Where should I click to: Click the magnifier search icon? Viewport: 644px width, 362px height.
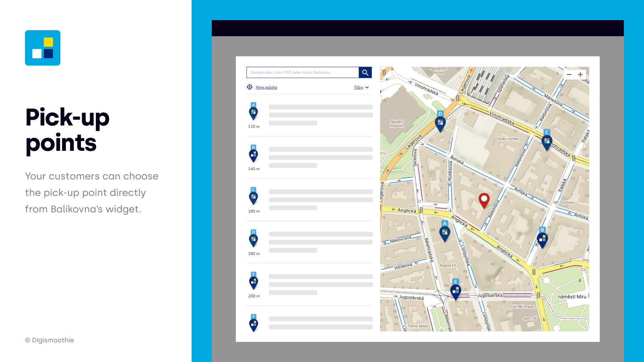point(365,72)
